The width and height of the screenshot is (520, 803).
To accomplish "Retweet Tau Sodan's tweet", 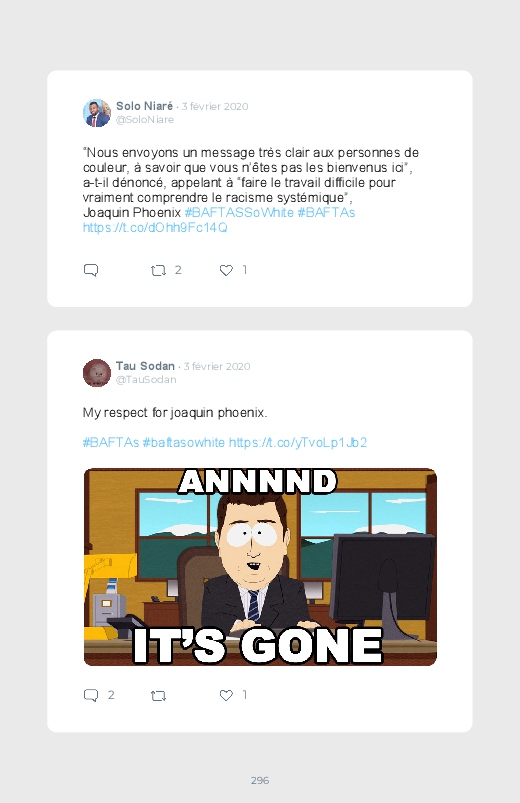I will click(158, 695).
